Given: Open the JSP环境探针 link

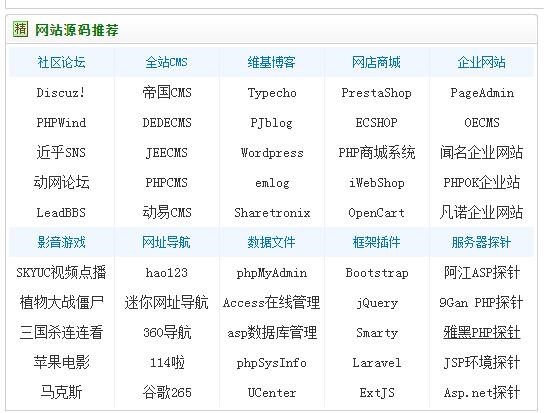Looking at the screenshot, I should point(482,362).
